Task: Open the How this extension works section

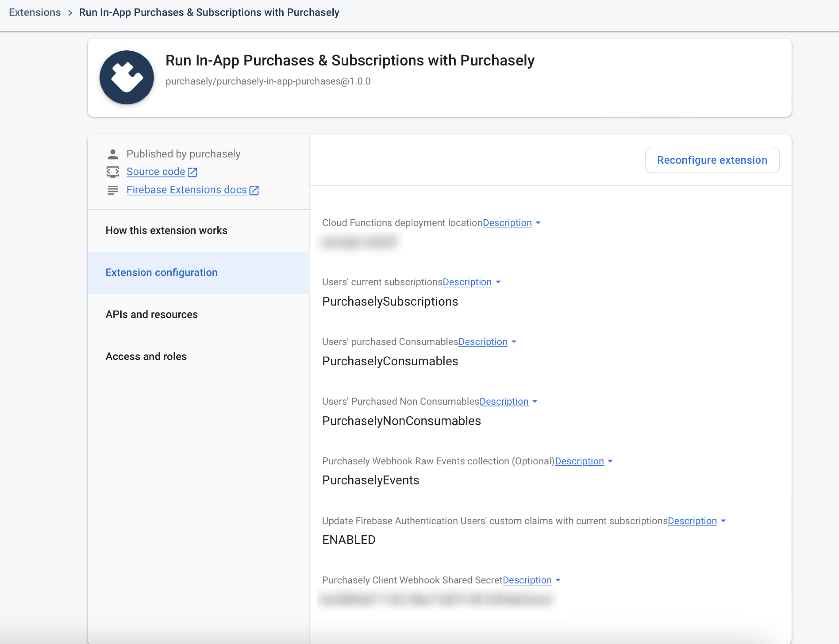Action: tap(199, 230)
